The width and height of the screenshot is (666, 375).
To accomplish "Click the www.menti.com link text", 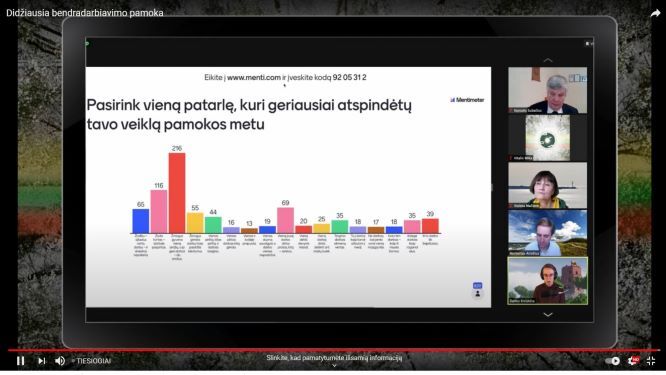I will (x=254, y=77).
